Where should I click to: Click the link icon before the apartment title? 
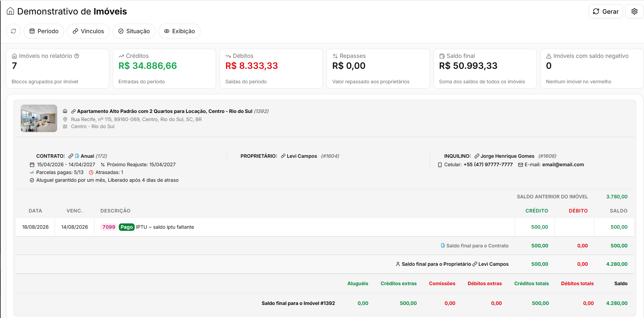[x=73, y=111]
